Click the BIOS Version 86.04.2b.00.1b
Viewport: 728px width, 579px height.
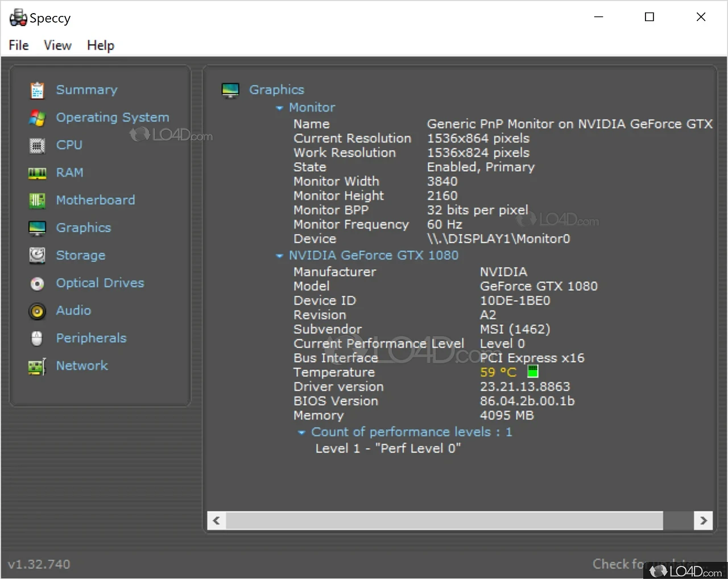(527, 401)
